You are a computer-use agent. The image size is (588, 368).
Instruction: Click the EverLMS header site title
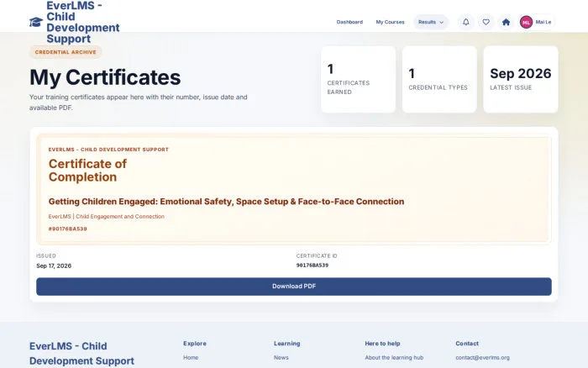click(83, 22)
